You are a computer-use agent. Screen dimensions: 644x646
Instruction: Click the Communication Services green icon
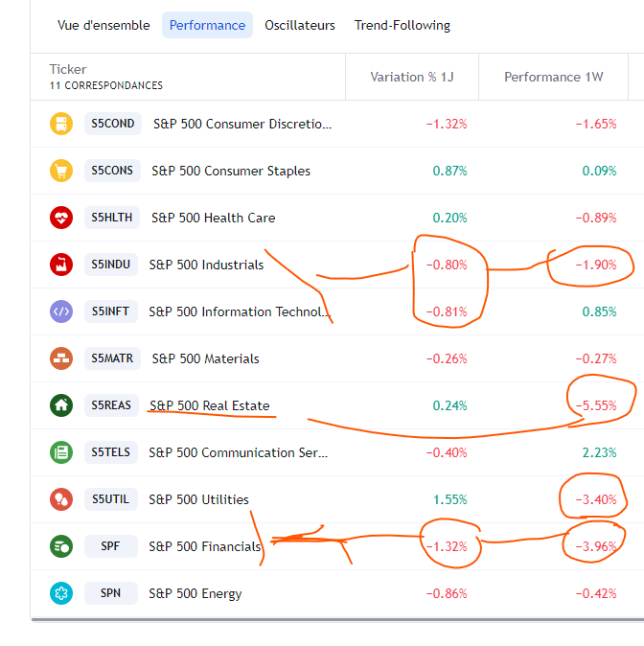[x=61, y=452]
